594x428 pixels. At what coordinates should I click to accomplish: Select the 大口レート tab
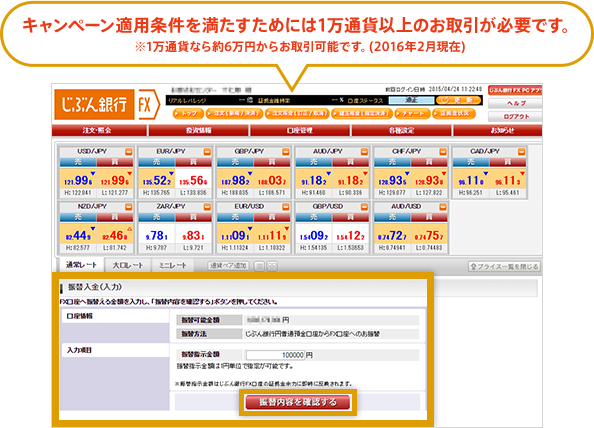tap(128, 266)
